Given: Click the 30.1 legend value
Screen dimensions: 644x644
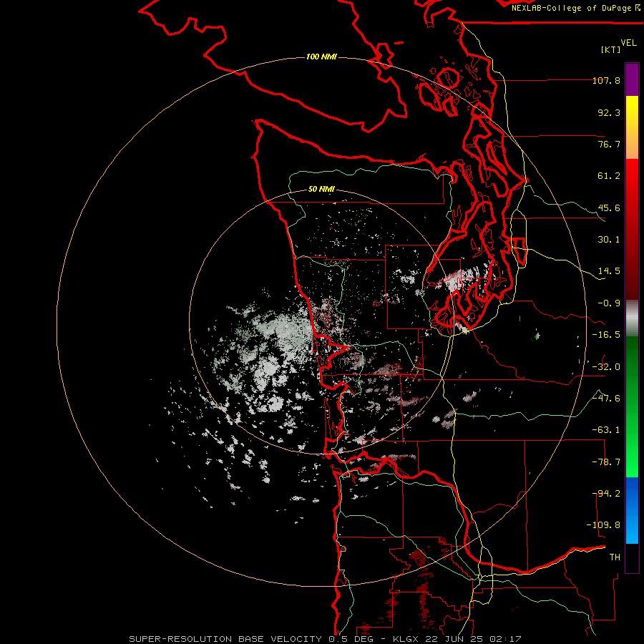Looking at the screenshot, I should [x=609, y=240].
